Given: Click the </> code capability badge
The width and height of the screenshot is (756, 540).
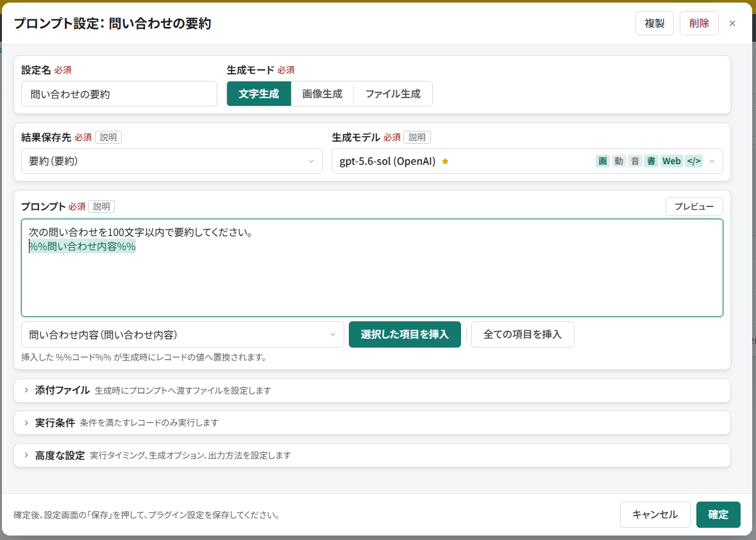Looking at the screenshot, I should [x=694, y=161].
